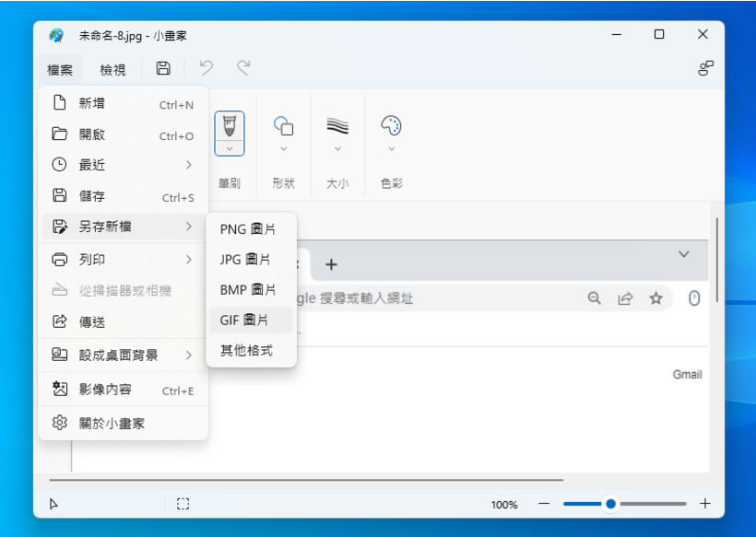Expand the 最近 recent files submenu
Screen dimensions: 756x537
(x=188, y=165)
